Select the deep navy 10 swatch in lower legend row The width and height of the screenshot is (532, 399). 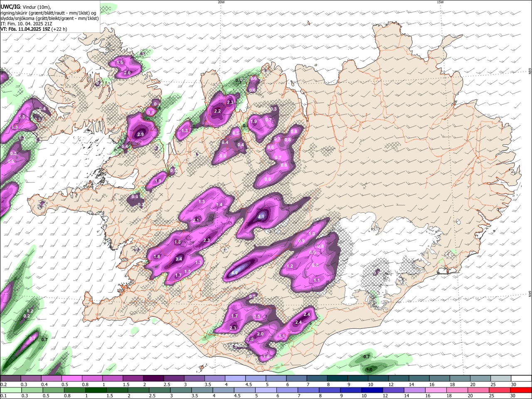(x=372, y=390)
